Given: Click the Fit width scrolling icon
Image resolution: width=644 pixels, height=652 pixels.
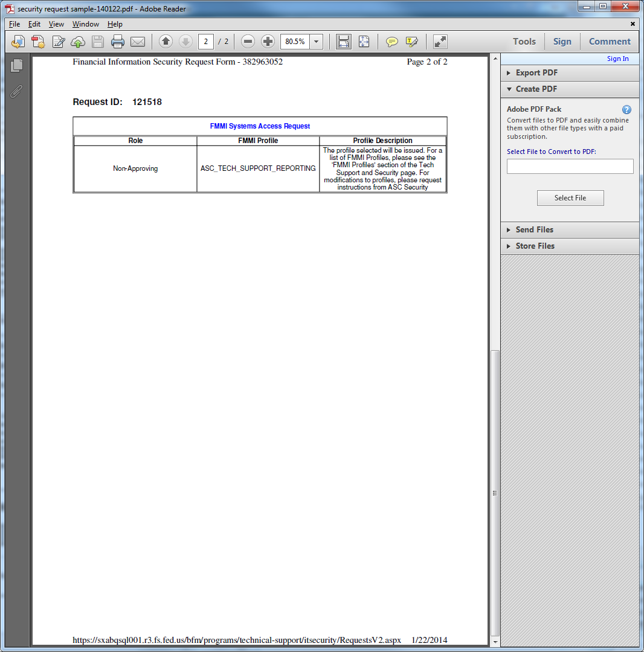Looking at the screenshot, I should pos(344,42).
